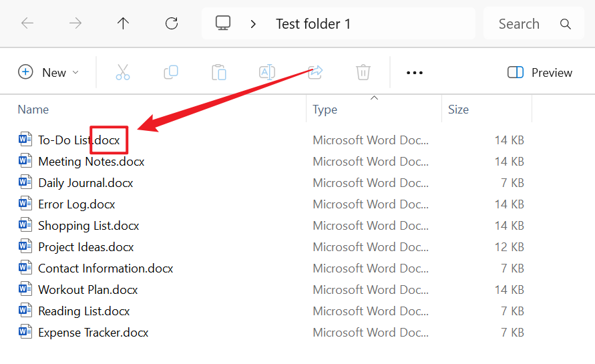Sort files by the Size column

point(458,110)
